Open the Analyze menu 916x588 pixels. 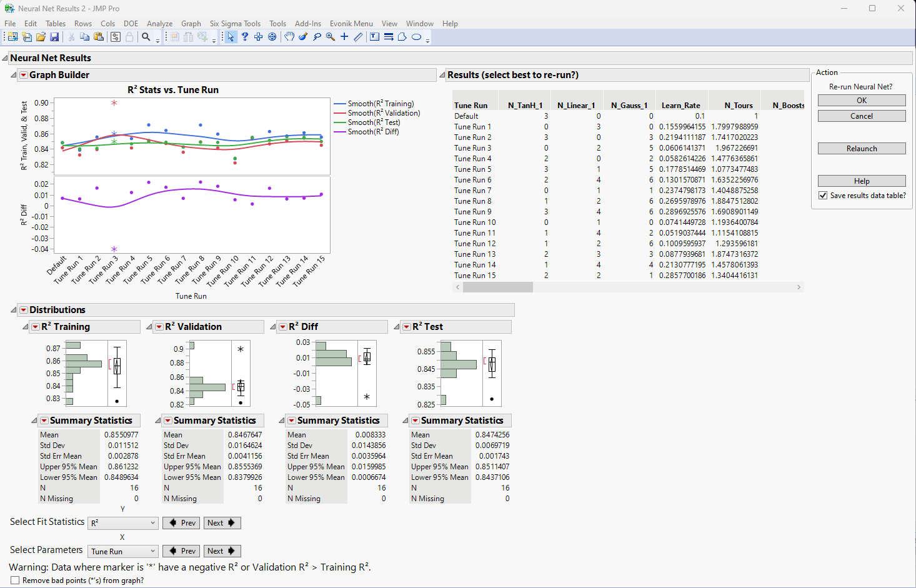159,24
